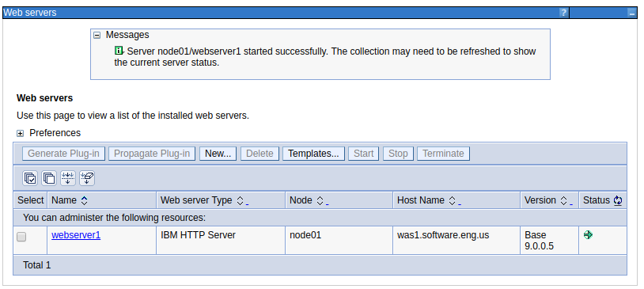
Task: Click the New... button
Action: tap(218, 154)
